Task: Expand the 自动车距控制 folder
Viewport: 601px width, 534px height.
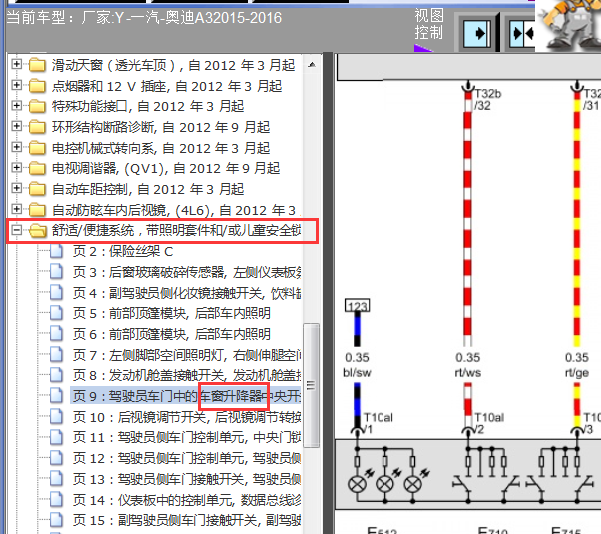Action: coord(16,188)
